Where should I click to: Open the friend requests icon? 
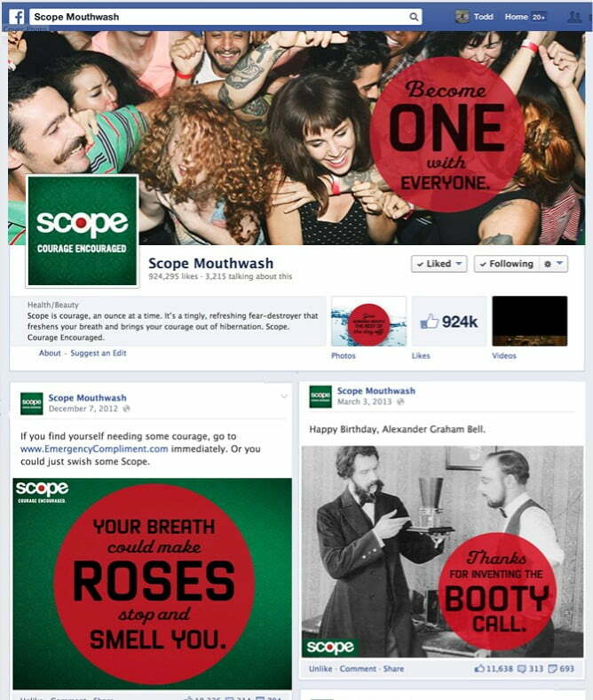573,17
